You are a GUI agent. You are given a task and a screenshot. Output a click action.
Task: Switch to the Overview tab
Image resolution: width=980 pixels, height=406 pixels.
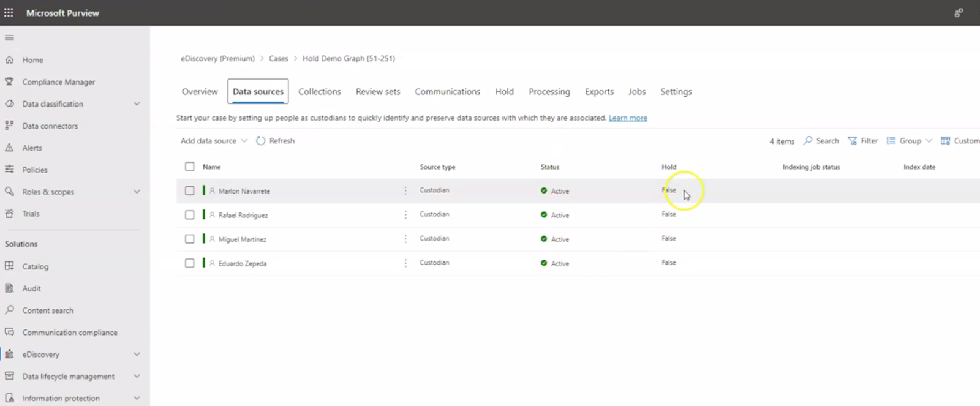point(200,91)
